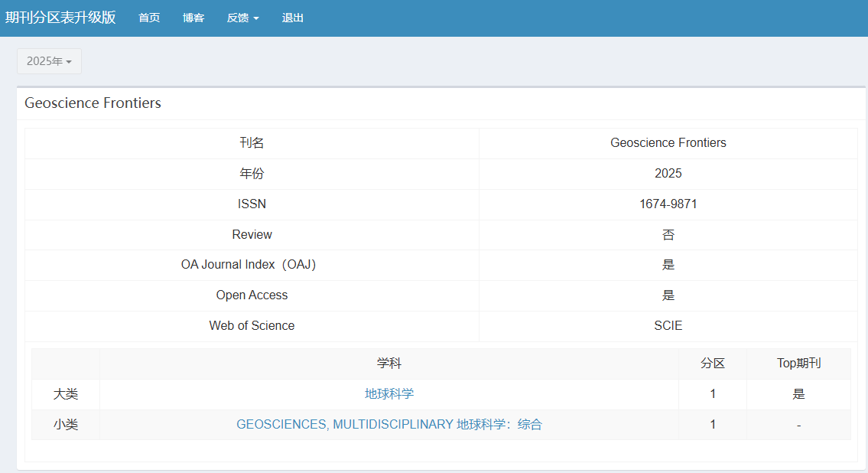Click the 期刊分区表升级版 brand title
The height and width of the screenshot is (473, 868).
[x=60, y=18]
